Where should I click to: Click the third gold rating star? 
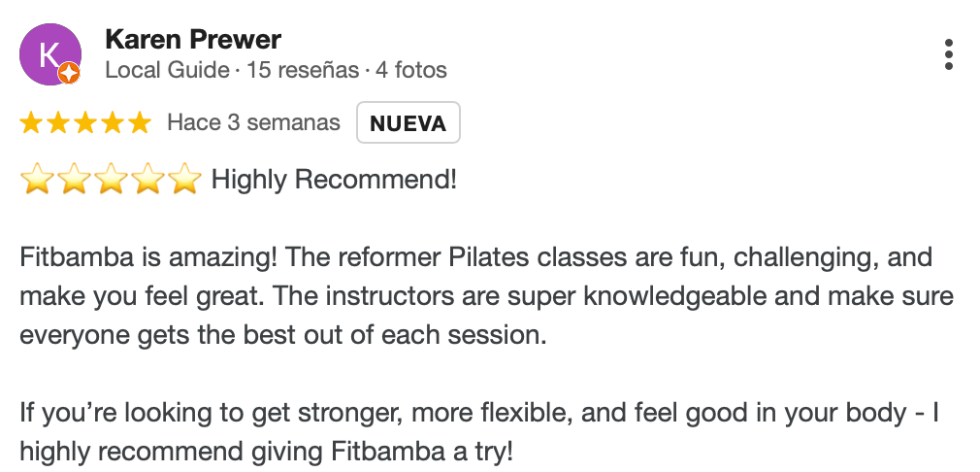pyautogui.click(x=85, y=122)
